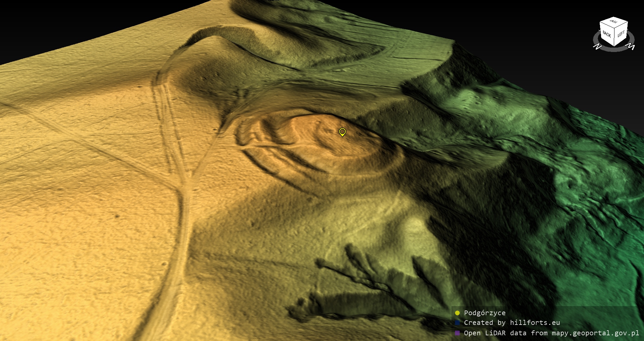
Task: Click the purple square beside LiDAR data credit
Action: pos(457,333)
